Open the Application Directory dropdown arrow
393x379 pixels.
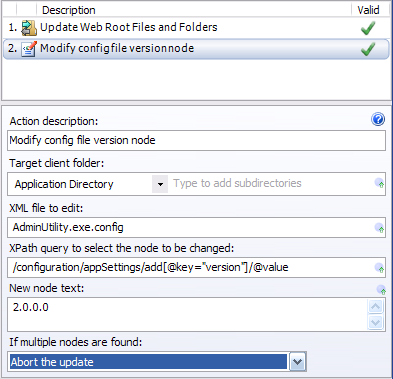click(x=160, y=184)
